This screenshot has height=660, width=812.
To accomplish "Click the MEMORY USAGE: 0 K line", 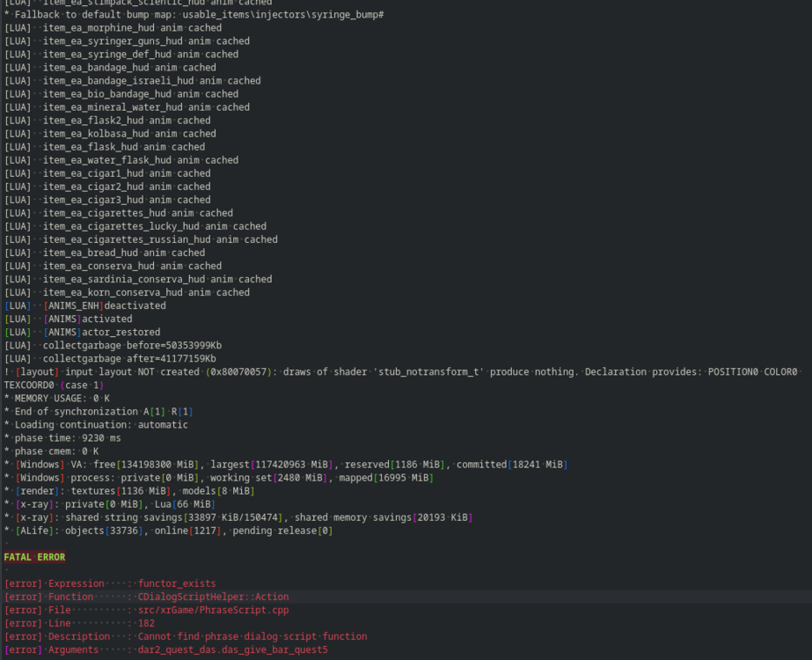I will 57,398.
